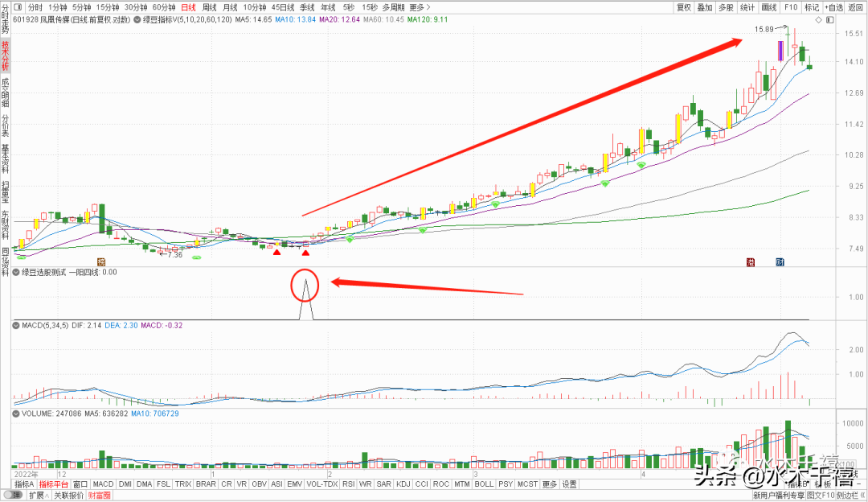Toggle the 叠加 overlay option
Screen dimensions: 868x502
click(705, 7)
